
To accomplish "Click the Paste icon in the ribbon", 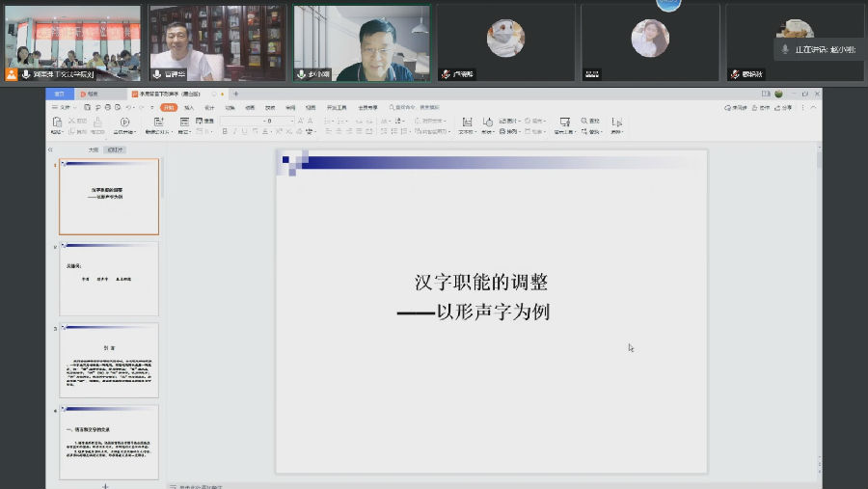I will click(x=57, y=122).
